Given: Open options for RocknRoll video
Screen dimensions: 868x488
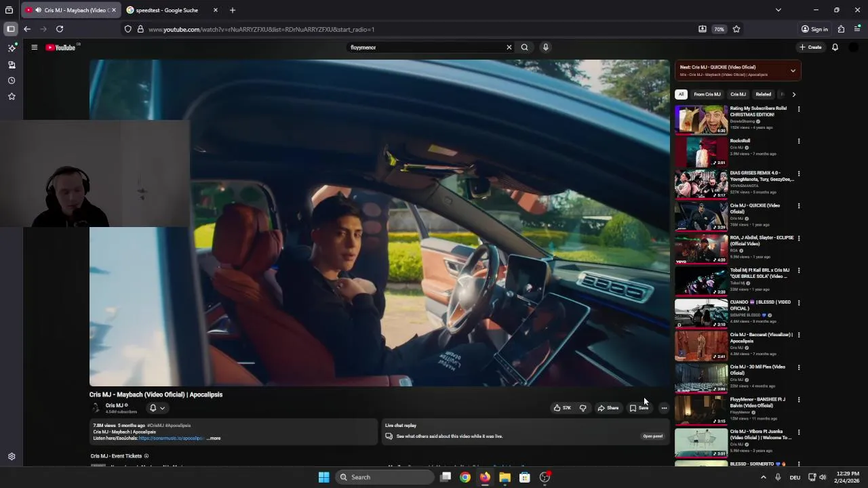Looking at the screenshot, I should coord(798,142).
